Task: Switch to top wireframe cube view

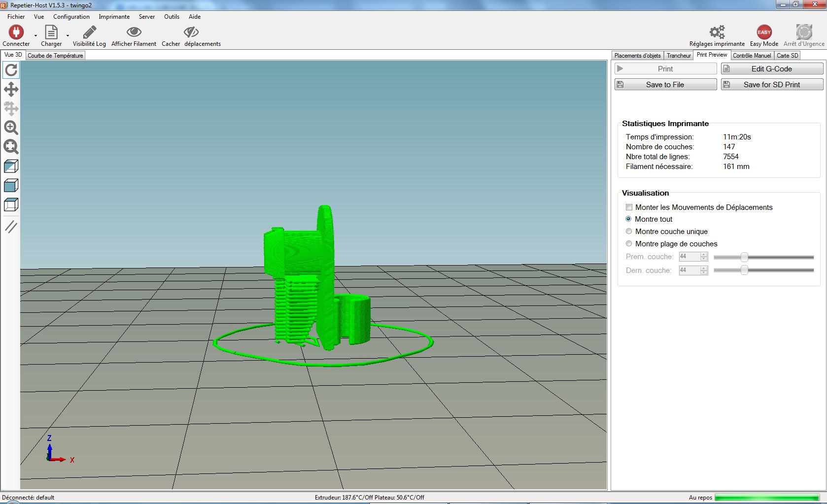Action: coord(11,204)
